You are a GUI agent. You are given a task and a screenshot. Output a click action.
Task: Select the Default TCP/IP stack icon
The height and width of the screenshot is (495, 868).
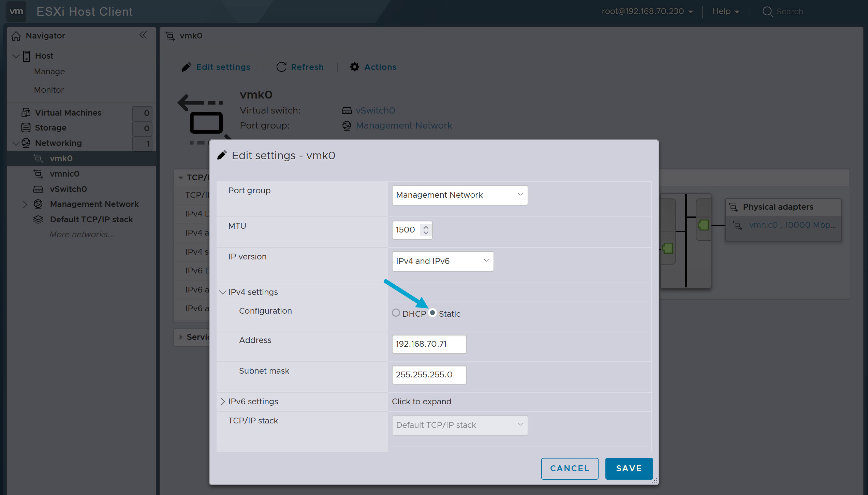coord(38,219)
